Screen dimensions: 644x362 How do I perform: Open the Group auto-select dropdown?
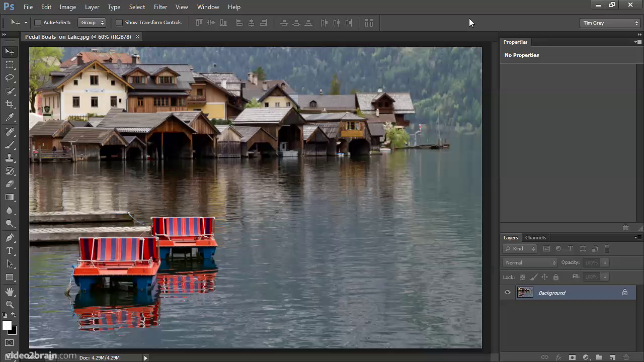tap(92, 23)
